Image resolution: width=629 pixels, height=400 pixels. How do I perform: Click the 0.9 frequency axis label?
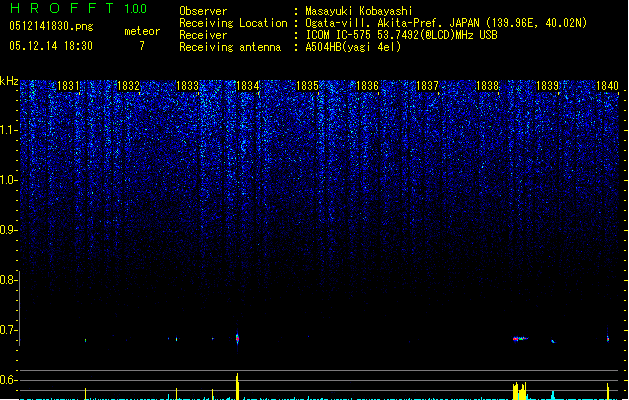(x=8, y=230)
